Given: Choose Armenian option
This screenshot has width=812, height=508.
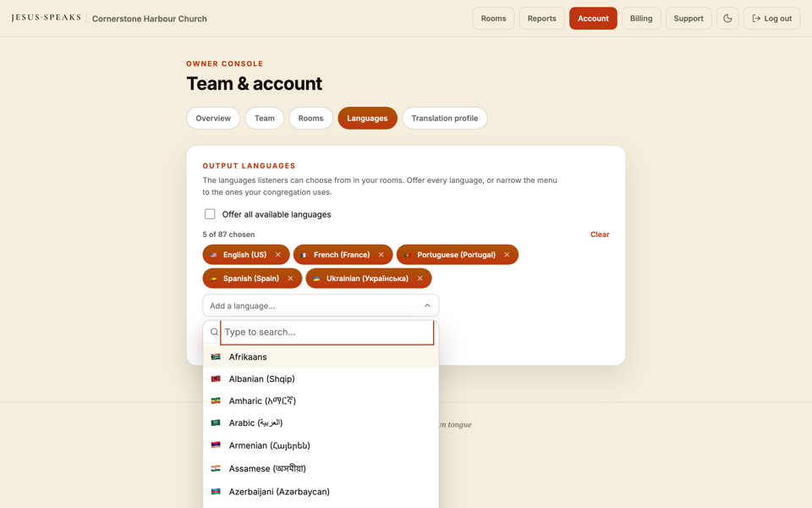Looking at the screenshot, I should point(321,445).
